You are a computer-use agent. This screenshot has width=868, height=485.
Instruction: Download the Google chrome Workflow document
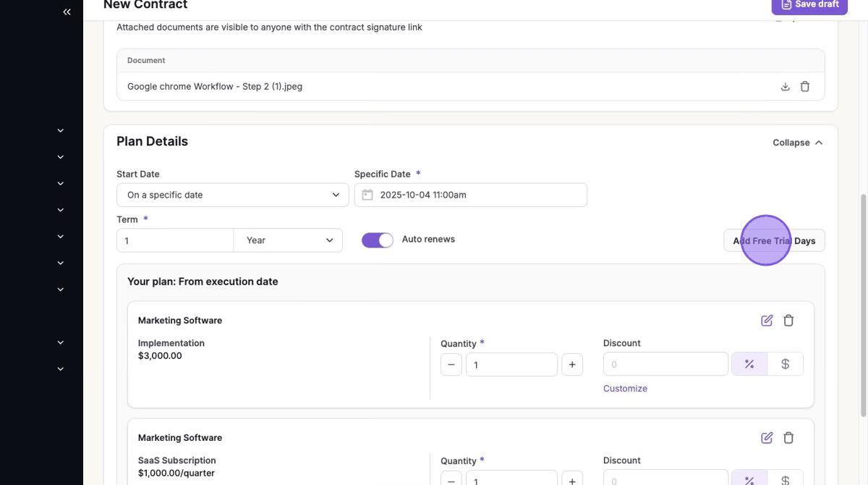click(785, 87)
